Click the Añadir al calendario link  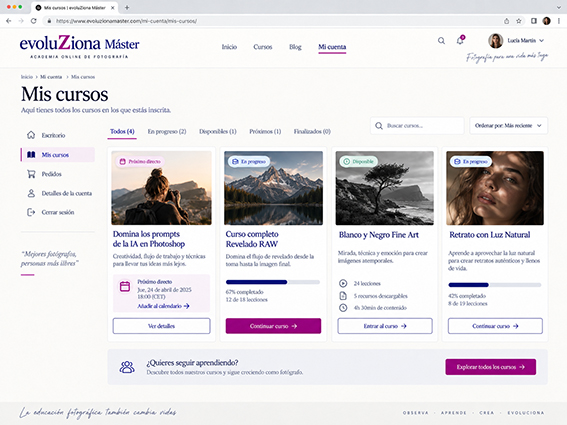(x=163, y=306)
